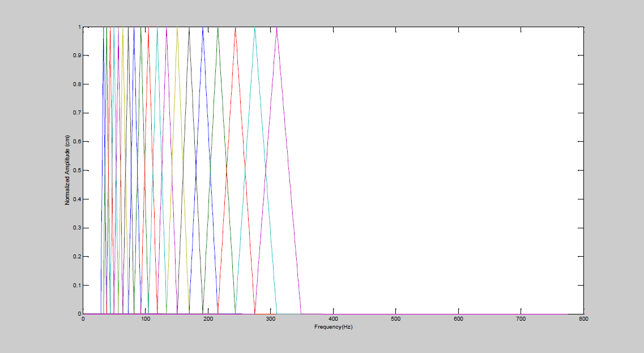Click the y-axis tick label 0.7

(77, 113)
